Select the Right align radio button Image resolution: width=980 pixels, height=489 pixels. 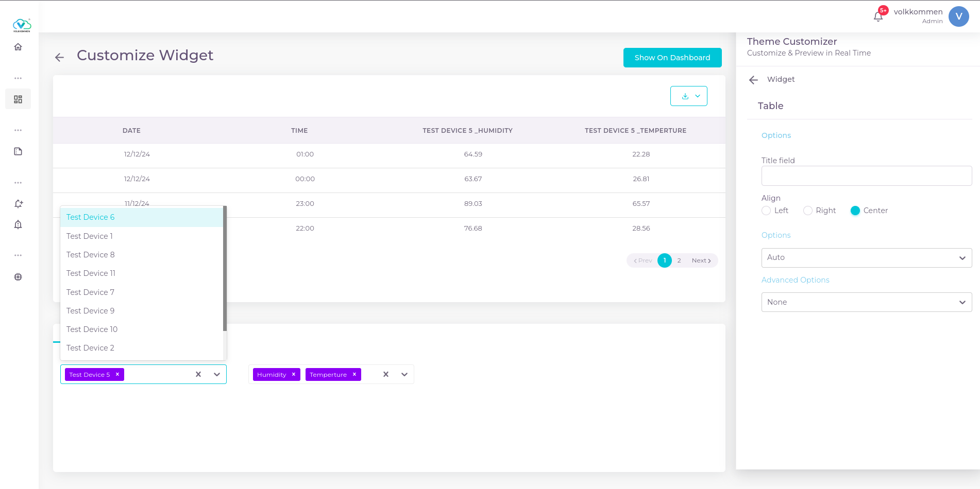coord(808,211)
